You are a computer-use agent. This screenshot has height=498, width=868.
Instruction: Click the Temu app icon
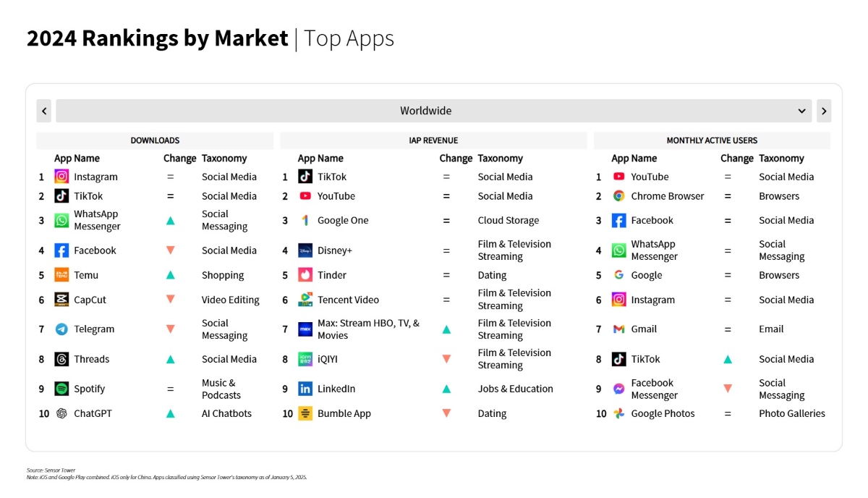point(61,275)
